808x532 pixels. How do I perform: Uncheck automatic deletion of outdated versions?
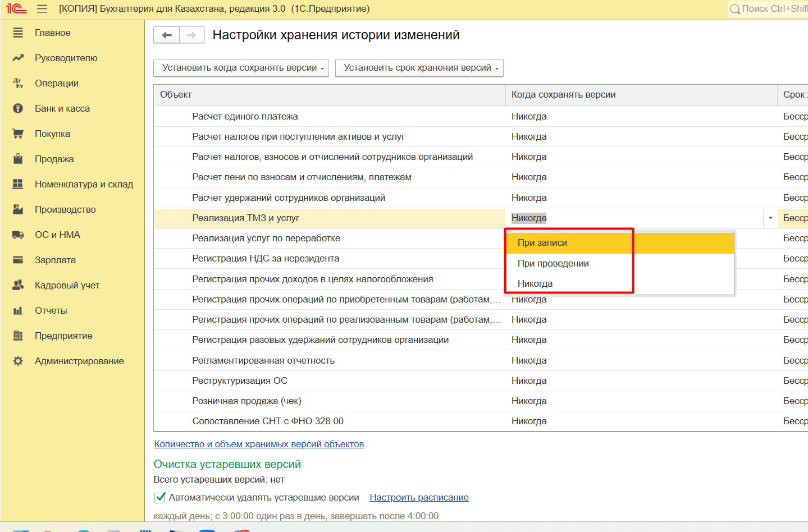click(x=160, y=497)
